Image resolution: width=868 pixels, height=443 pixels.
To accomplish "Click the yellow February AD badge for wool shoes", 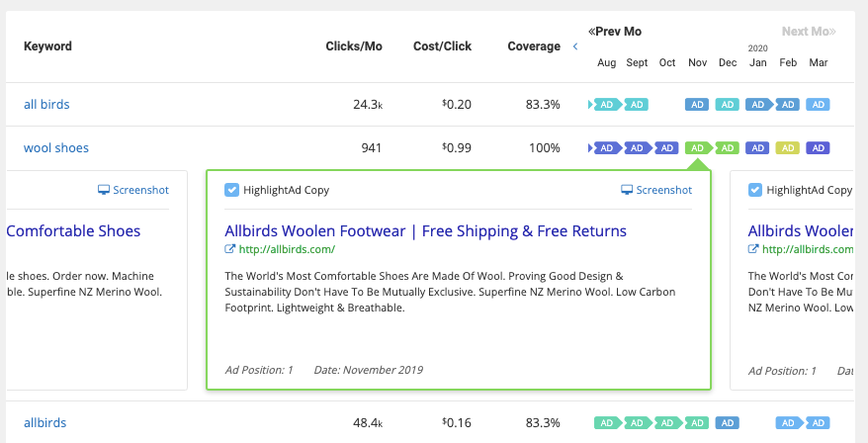I will pos(788,148).
